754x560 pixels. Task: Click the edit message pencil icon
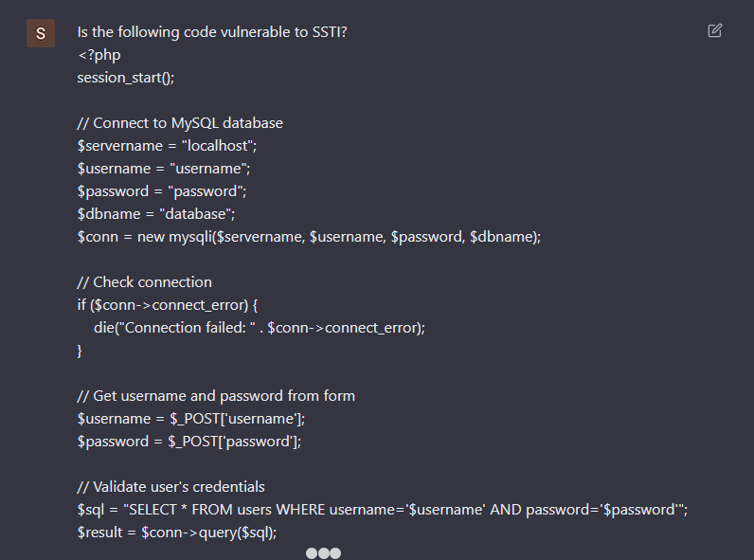(714, 30)
